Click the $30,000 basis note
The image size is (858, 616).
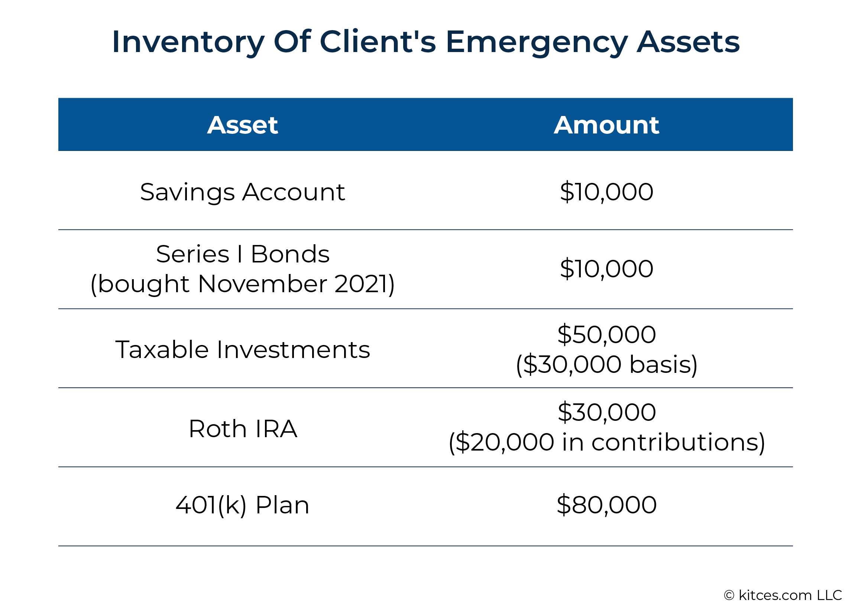click(x=606, y=365)
